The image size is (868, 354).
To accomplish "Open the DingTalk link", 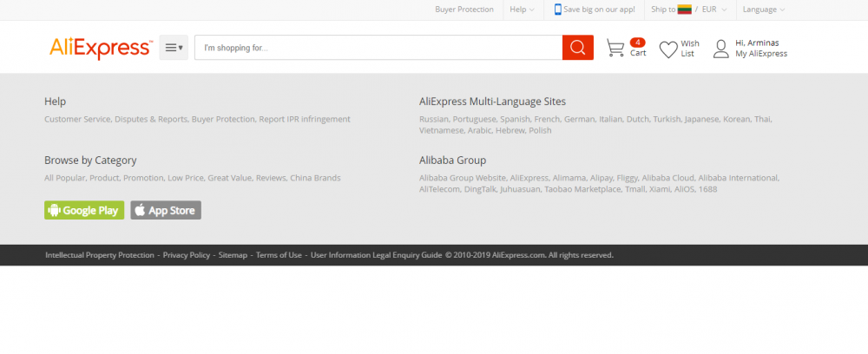I will [x=479, y=189].
